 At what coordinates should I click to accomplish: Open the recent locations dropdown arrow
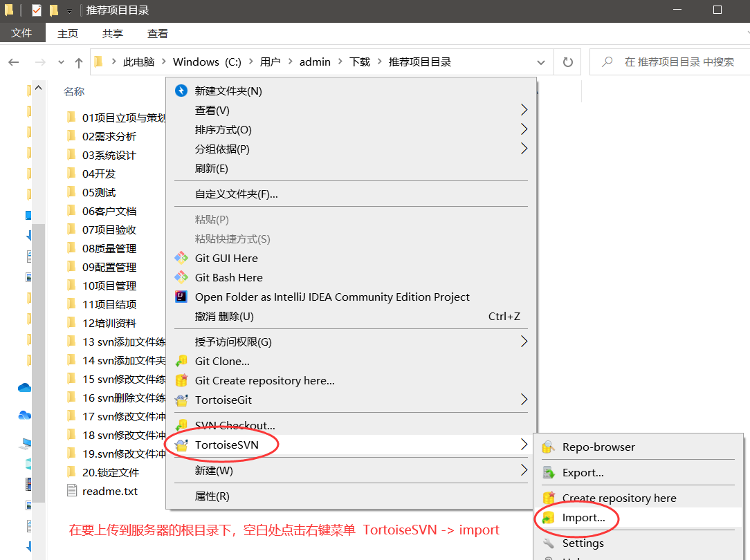click(61, 62)
